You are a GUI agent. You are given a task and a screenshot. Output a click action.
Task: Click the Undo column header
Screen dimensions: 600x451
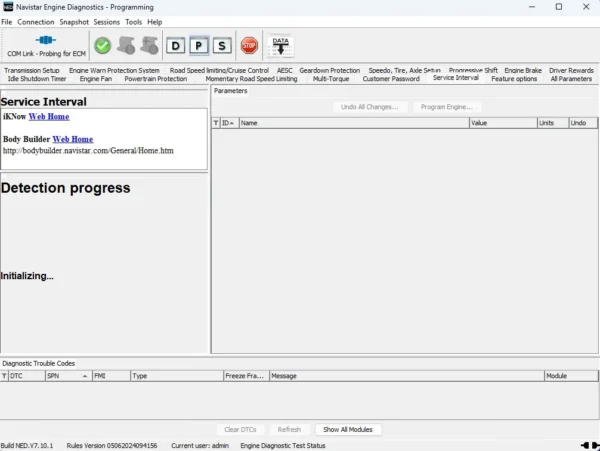(583, 123)
